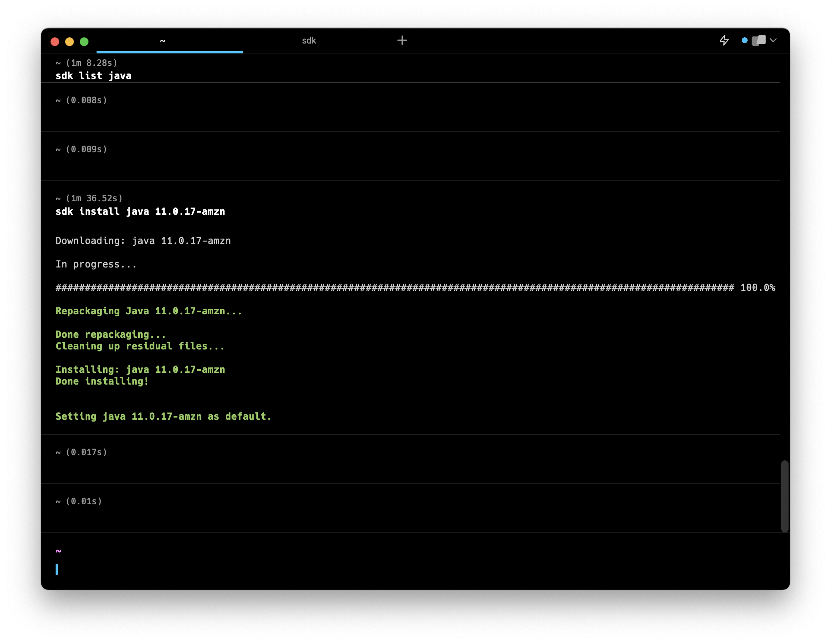Screen dimensions: 831x644
Task: Close the terminal window with red button
Action: 55,41
